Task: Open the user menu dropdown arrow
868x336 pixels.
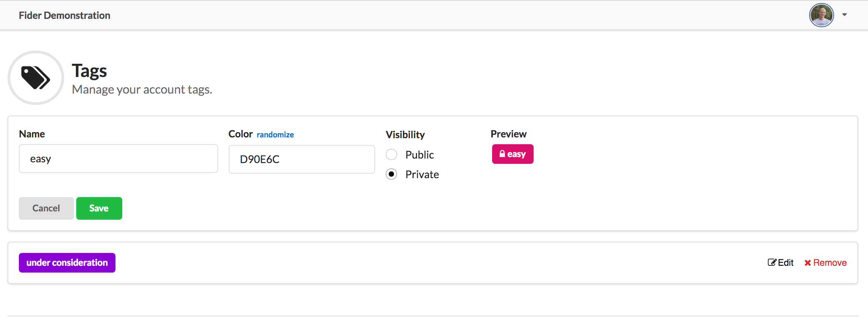Action: tap(845, 15)
